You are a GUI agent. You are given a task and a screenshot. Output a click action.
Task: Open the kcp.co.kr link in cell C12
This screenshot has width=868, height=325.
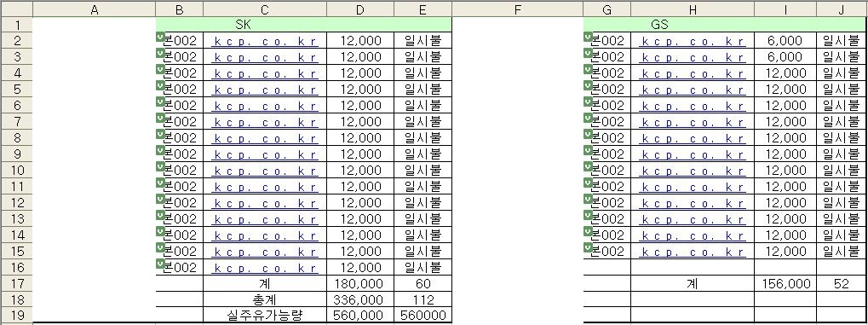(266, 202)
